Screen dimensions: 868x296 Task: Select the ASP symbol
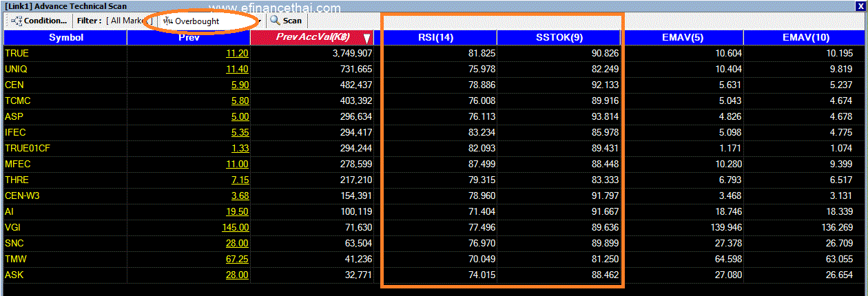(14, 116)
